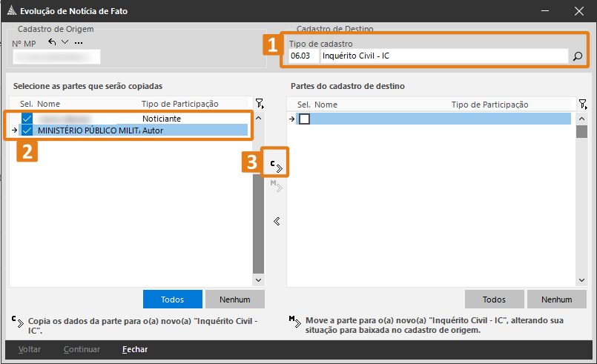Click the Sel. column header in origin list

[26, 104]
